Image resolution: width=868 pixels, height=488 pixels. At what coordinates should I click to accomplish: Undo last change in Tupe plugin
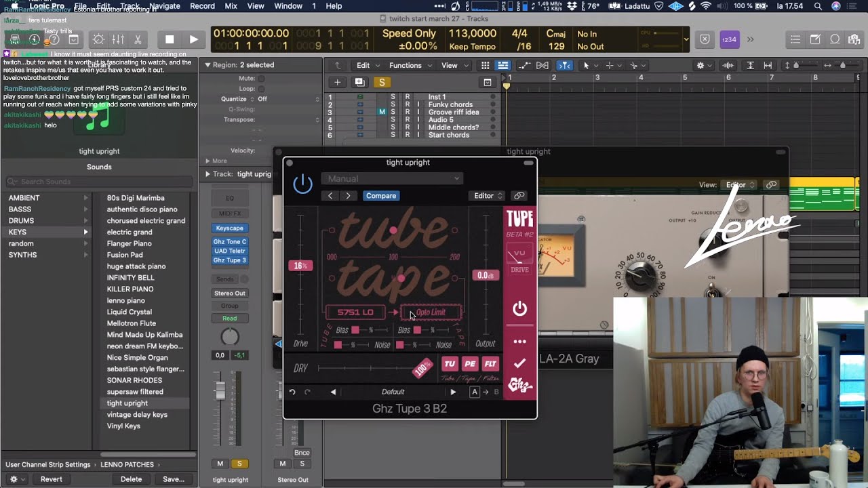tap(292, 392)
